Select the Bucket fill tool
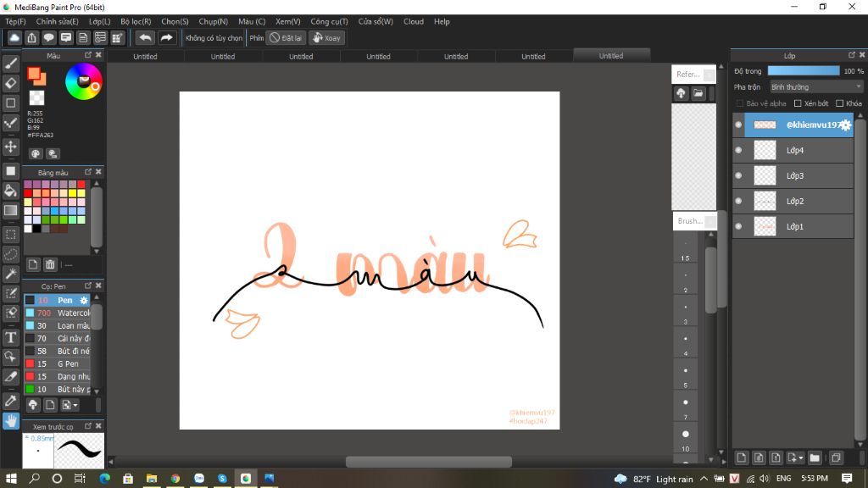Screen dimensions: 868x488 pyautogui.click(x=10, y=191)
